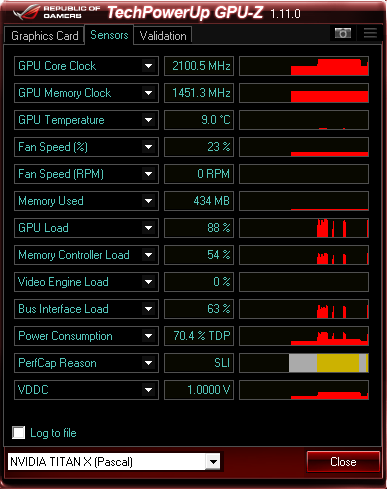Click the 1.0000 V VDDC value

coord(199,390)
